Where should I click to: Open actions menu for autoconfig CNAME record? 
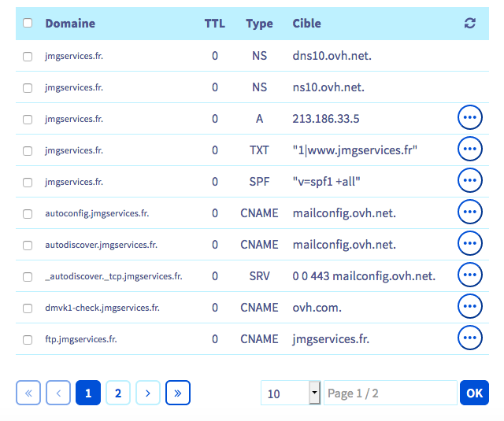pyautogui.click(x=470, y=212)
